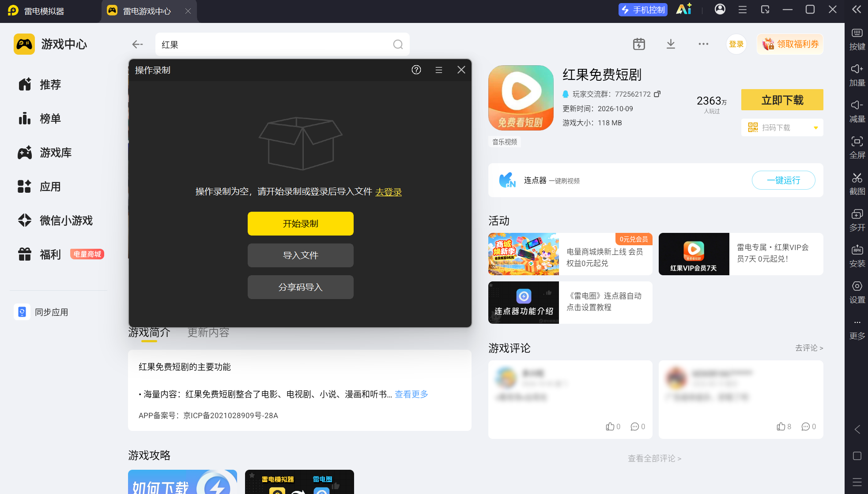Select the 更新内容 tab

coord(208,333)
